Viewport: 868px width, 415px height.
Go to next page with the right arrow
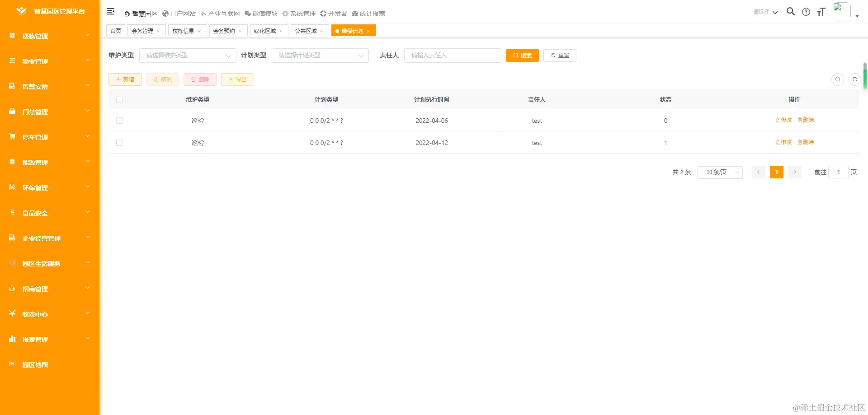[x=795, y=172]
